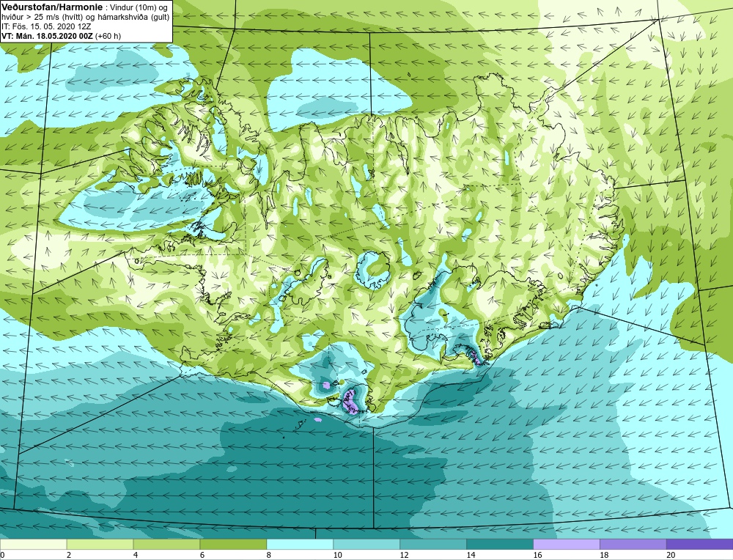Click the 18–20 m/s purple legend swatch
Viewport: 733px width, 560px height.
tap(633, 544)
